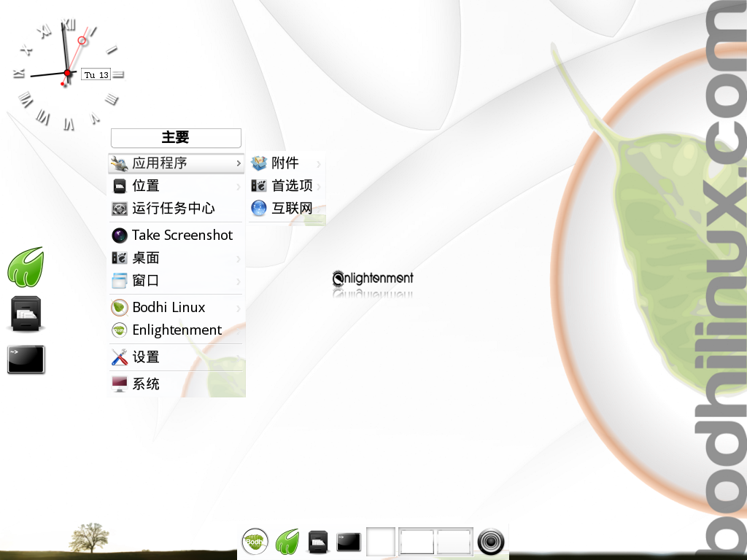Screen dimensions: 747x560
Task: Expand the arrow next to 位置
Action: [239, 187]
